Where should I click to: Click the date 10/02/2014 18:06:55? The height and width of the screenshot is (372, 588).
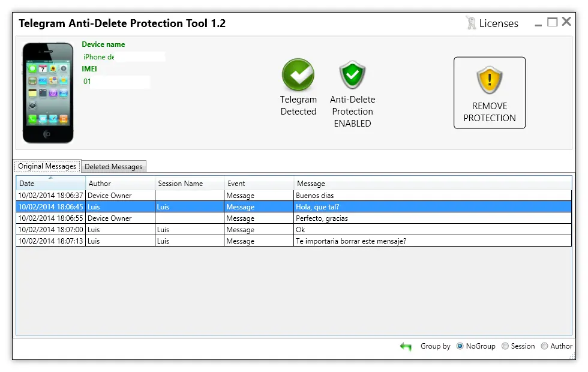pos(50,218)
